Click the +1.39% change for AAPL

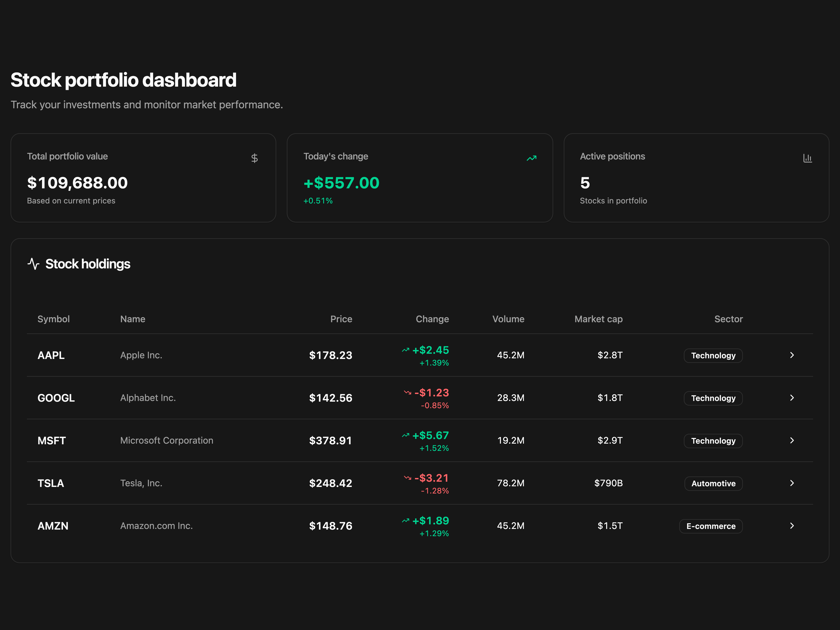point(434,363)
